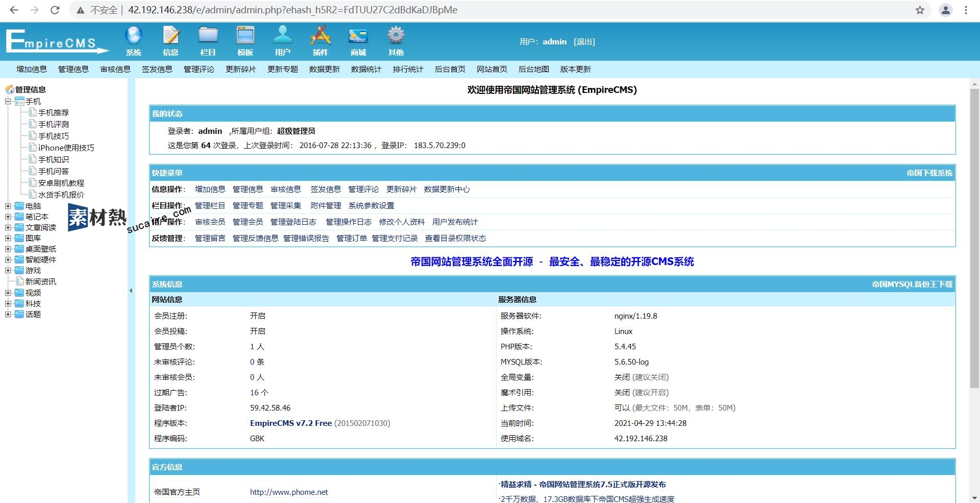This screenshot has height=503, width=980.
Task: Open the 栏目 folder icon
Action: tap(208, 35)
